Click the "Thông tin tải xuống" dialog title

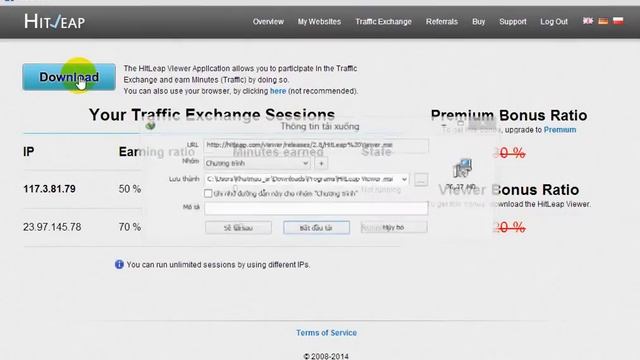(x=320, y=127)
